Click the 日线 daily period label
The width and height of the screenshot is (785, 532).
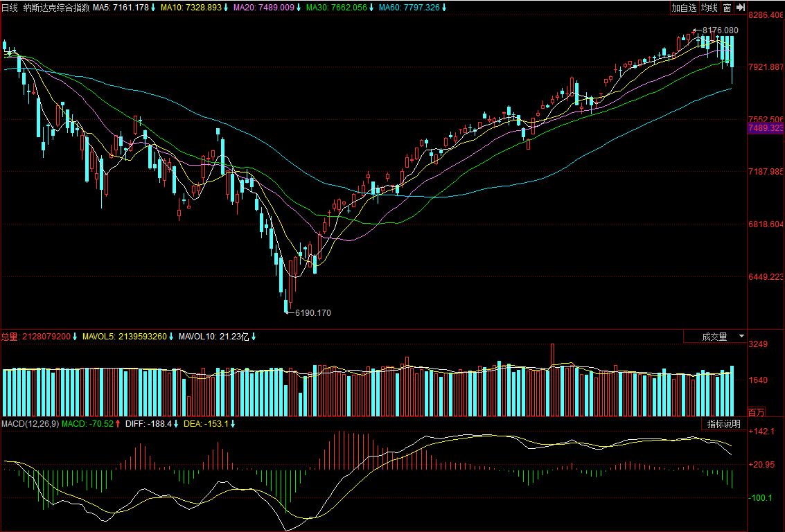coord(10,8)
